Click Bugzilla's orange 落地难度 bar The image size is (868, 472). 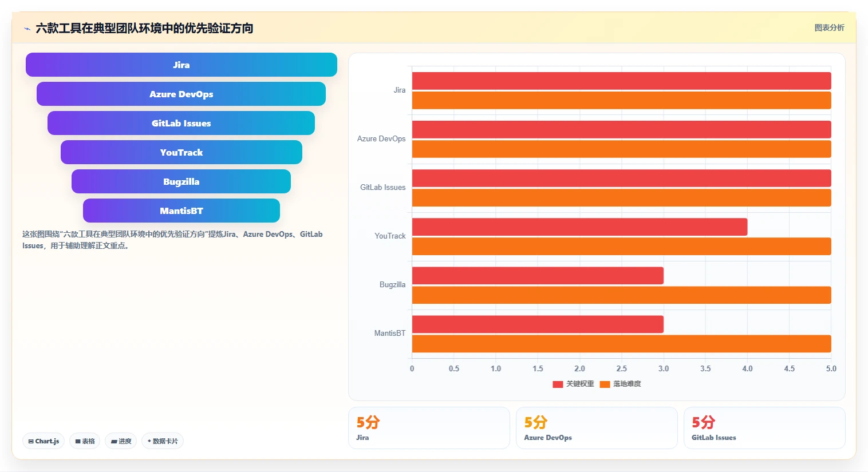tap(621, 295)
